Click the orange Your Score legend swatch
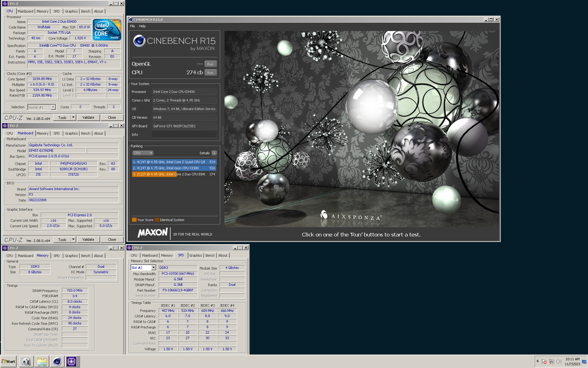 pyautogui.click(x=134, y=220)
